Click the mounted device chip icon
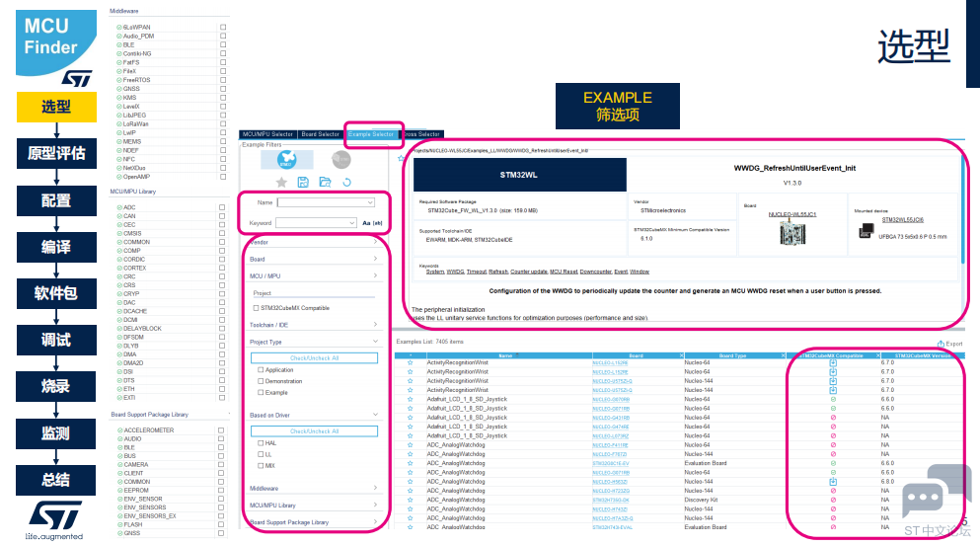980x546 pixels. [x=867, y=232]
